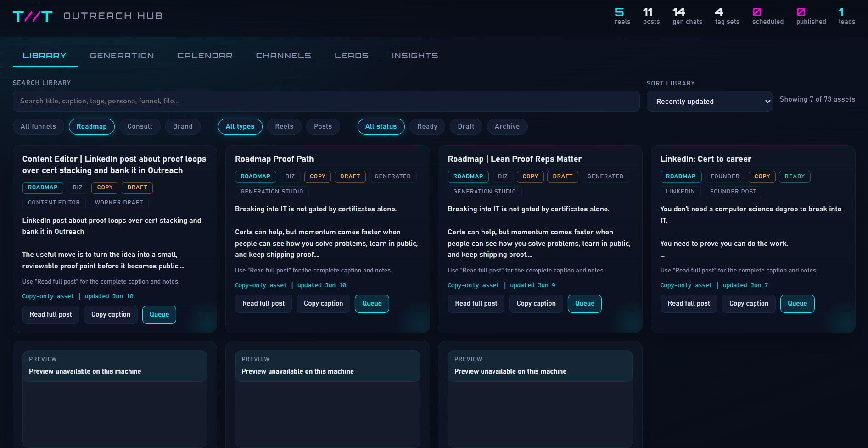Open the LinkedIn: Cert to career title
Screen dimensions: 868x448
[x=706, y=159]
